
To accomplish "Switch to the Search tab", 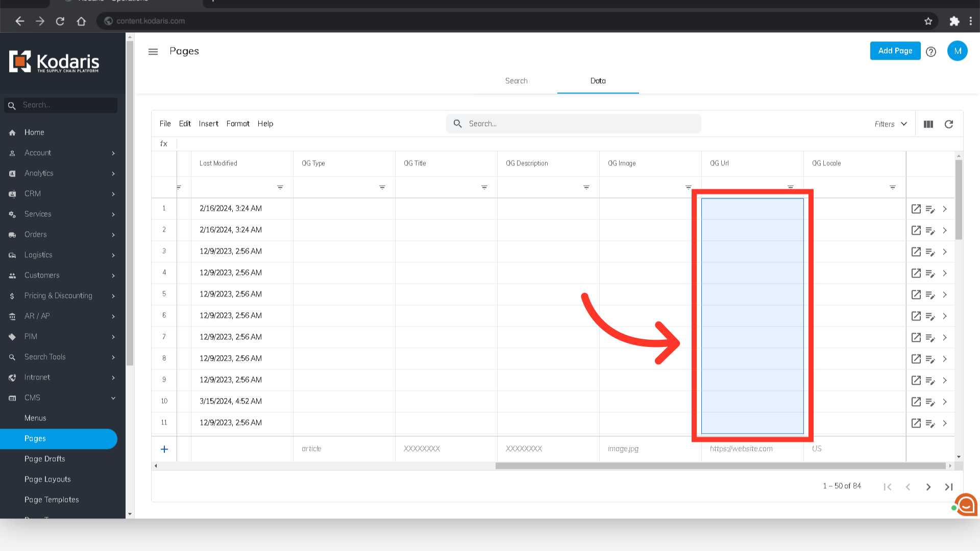I will click(516, 81).
